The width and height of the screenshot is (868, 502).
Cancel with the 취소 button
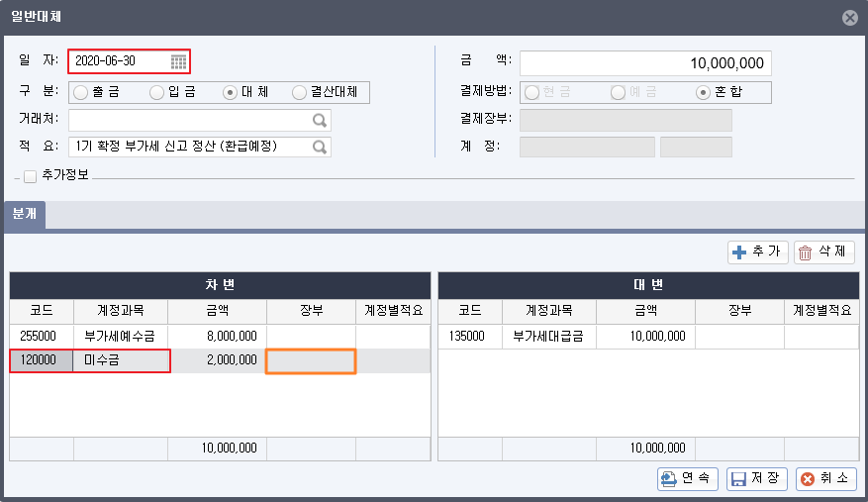(825, 478)
